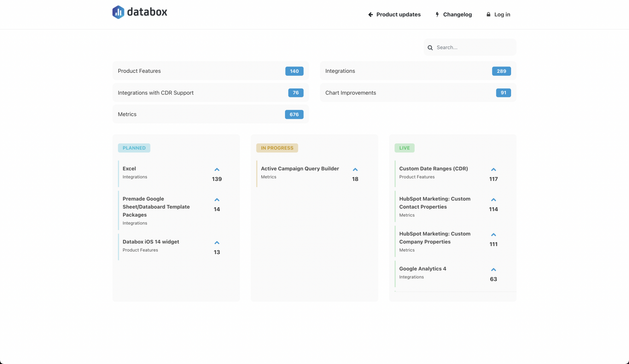The height and width of the screenshot is (364, 629).
Task: Click Product Features tag under Custom Date Ranges
Action: 417,177
